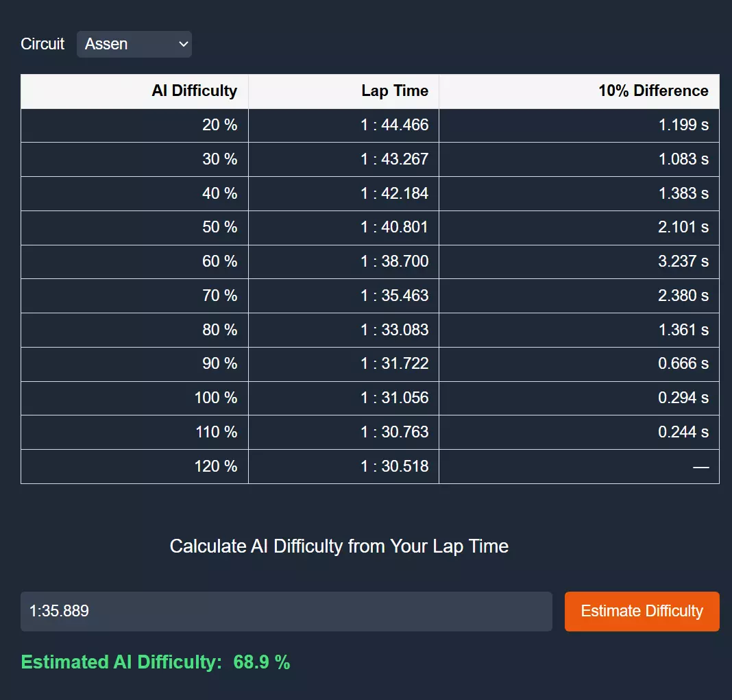Click lap time 1 : 30.518
The image size is (732, 700).
[395, 466]
